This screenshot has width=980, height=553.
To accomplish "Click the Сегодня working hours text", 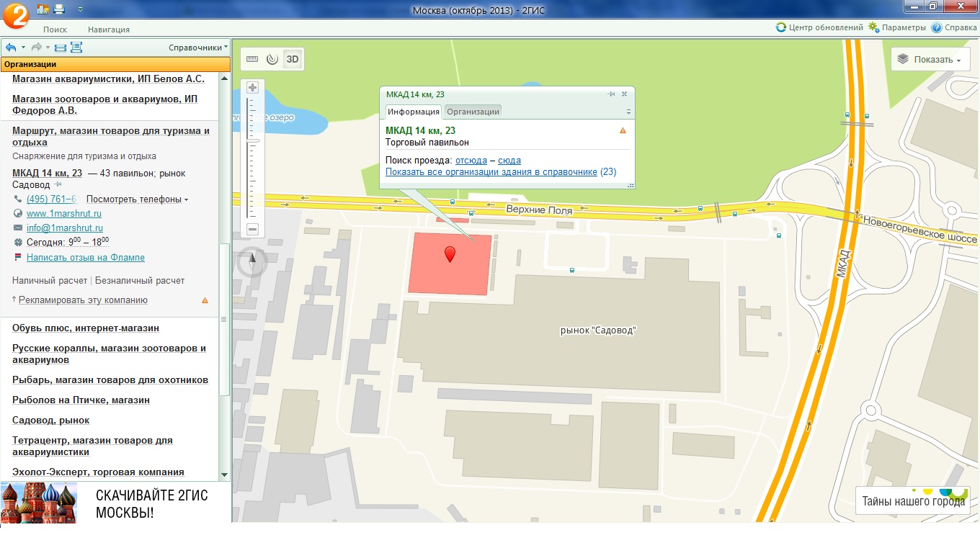I will [68, 242].
